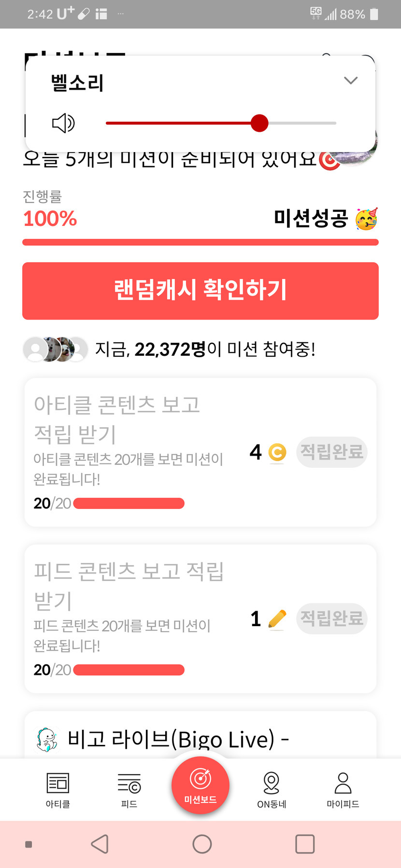Screen dimensions: 401x868
Task: Tap 적립완료 on the 피드 콘텐츠 mission
Action: [x=331, y=618]
